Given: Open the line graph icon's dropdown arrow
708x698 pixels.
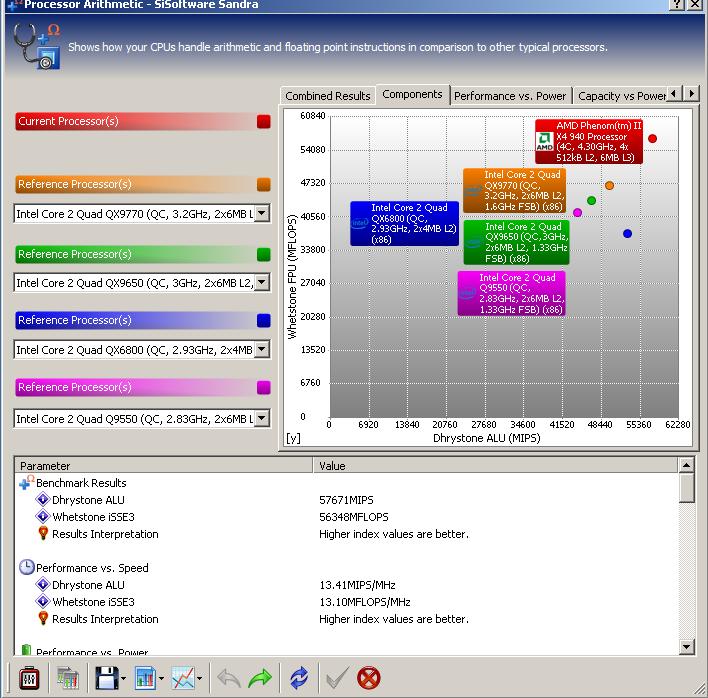Looking at the screenshot, I should coord(200,678).
